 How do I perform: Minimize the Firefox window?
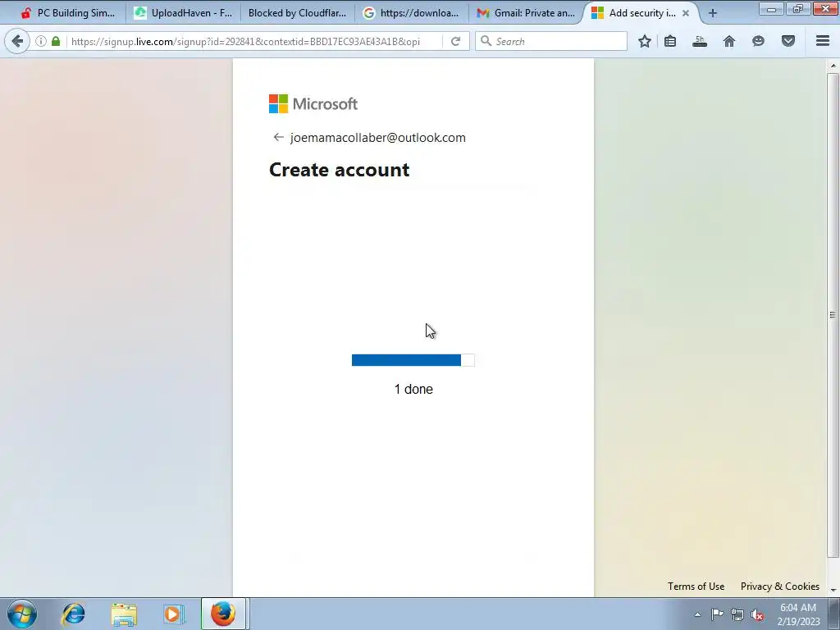pyautogui.click(x=771, y=9)
